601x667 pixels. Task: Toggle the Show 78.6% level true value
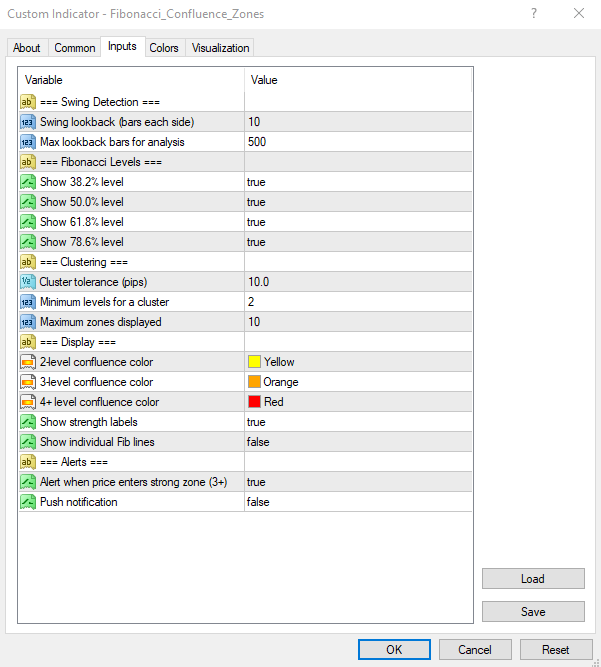pos(358,242)
